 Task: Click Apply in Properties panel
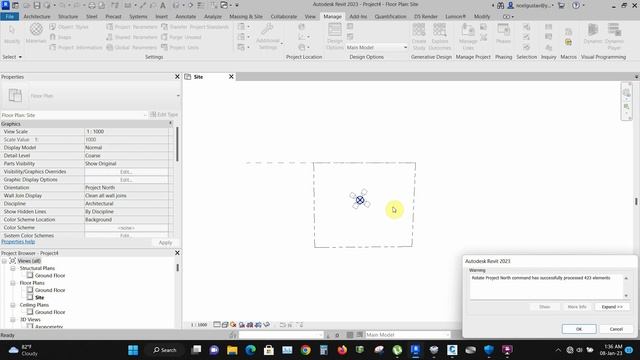(x=165, y=242)
